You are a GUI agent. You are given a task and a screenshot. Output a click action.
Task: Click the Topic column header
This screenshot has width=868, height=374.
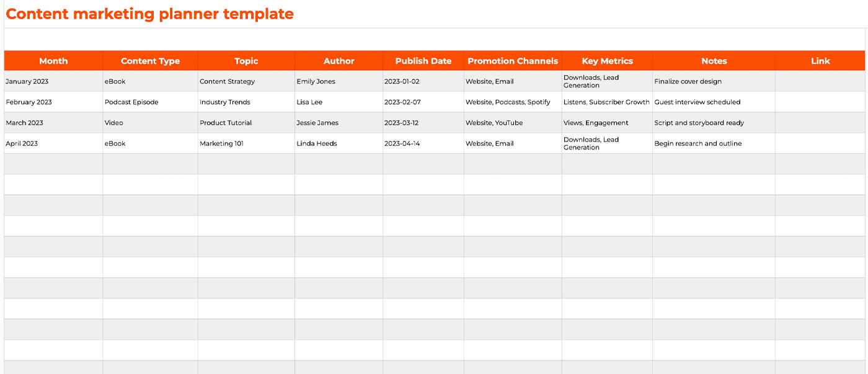[246, 61]
